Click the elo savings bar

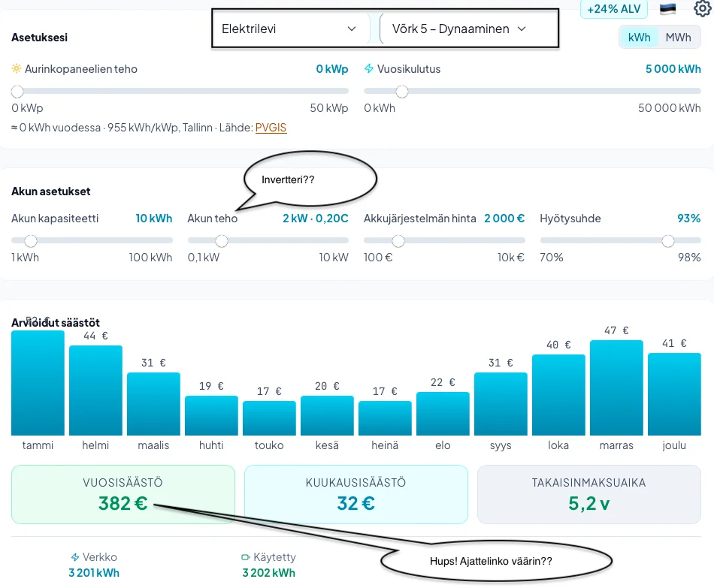[x=443, y=414]
